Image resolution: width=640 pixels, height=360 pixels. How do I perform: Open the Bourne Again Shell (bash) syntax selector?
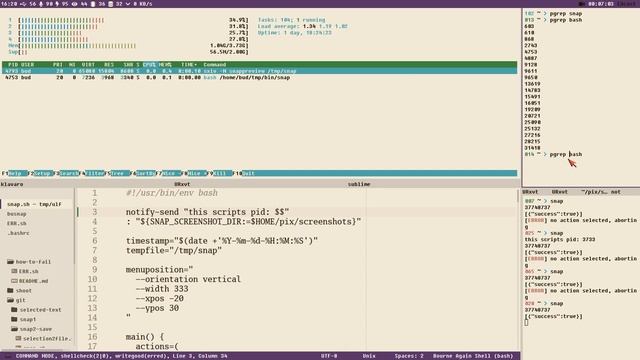coord(473,356)
